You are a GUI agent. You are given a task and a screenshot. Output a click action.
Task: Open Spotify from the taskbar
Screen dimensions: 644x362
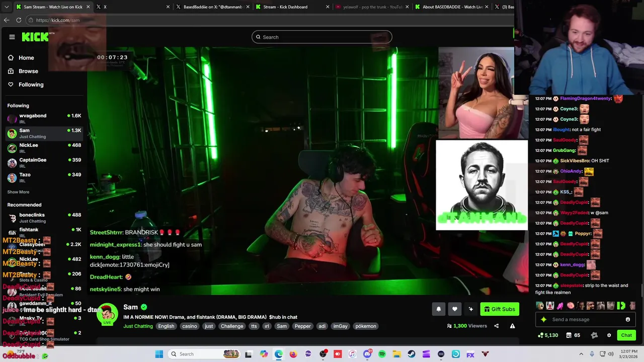[x=382, y=354]
